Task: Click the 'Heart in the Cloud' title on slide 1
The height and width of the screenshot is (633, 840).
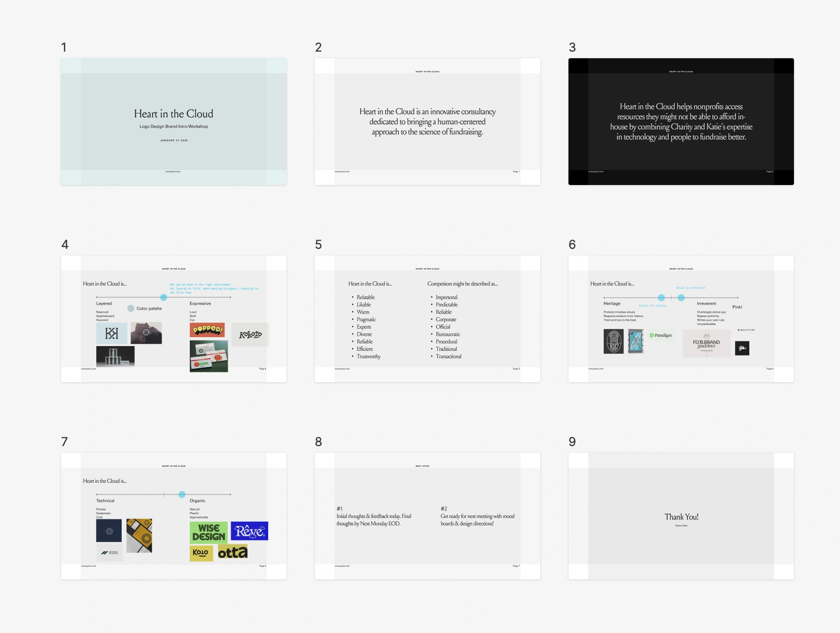Action: click(174, 114)
